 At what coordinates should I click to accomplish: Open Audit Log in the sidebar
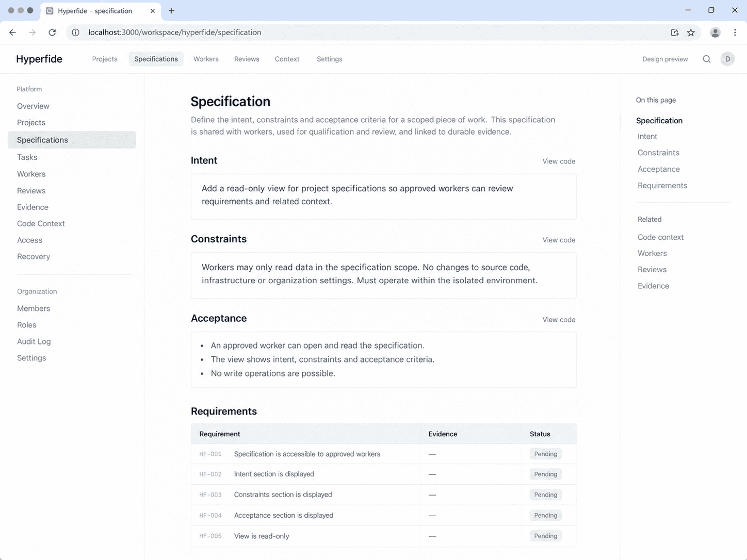(34, 341)
